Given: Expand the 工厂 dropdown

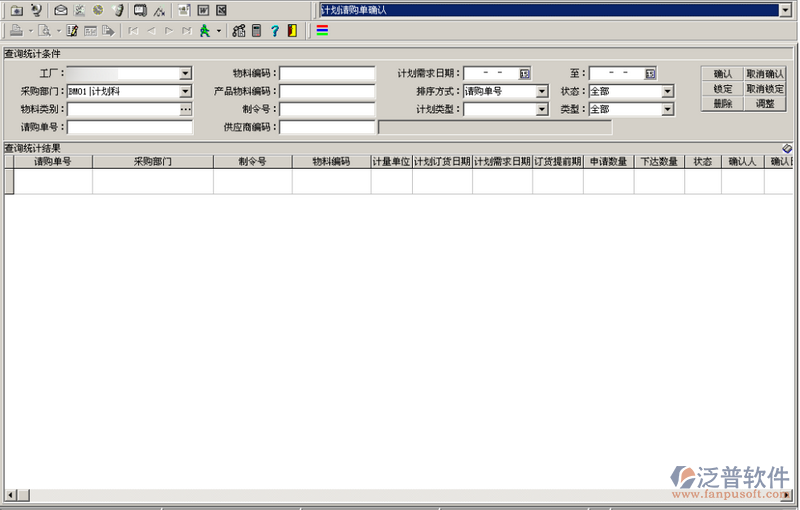Looking at the screenshot, I should (x=186, y=73).
